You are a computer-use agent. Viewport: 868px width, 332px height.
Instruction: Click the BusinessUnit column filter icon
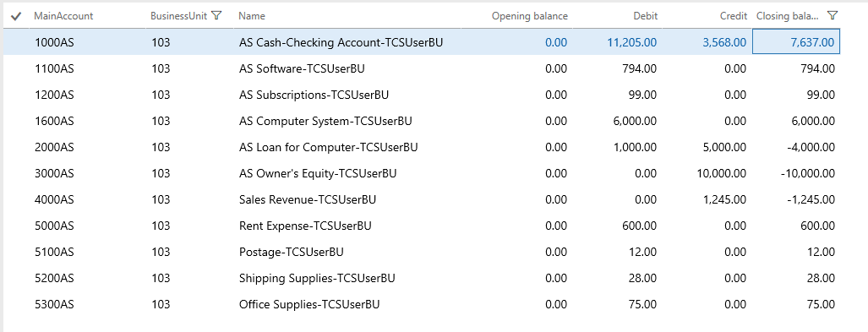click(216, 15)
